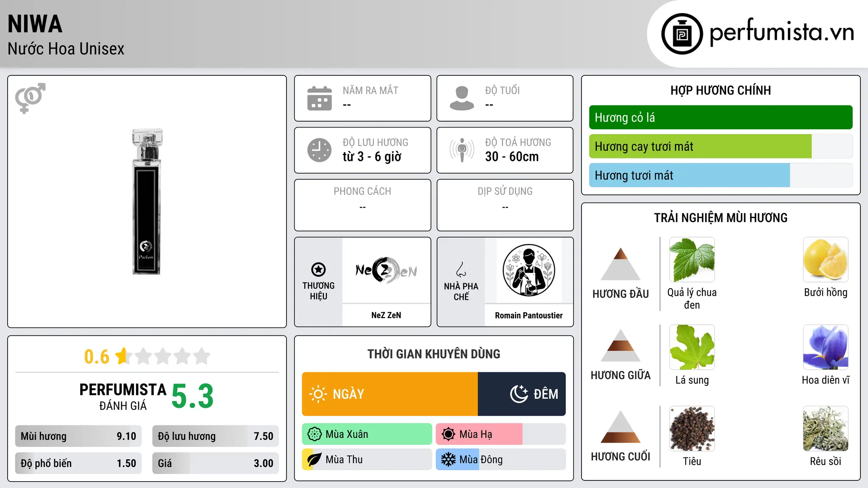Click the orange Ngày daytime bar
The height and width of the screenshot is (488, 868).
tap(390, 394)
